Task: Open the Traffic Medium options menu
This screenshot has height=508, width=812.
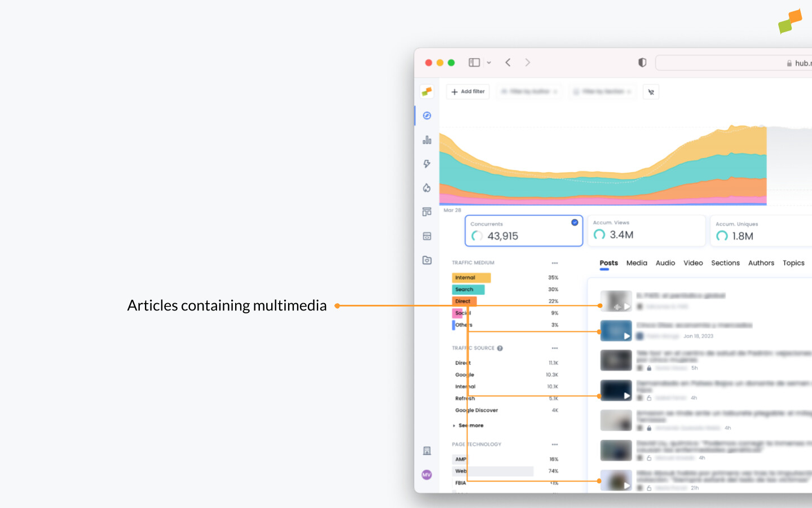Action: click(x=554, y=262)
